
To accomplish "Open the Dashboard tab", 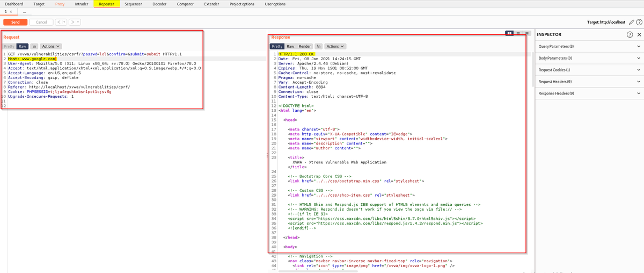I will pos(14,4).
